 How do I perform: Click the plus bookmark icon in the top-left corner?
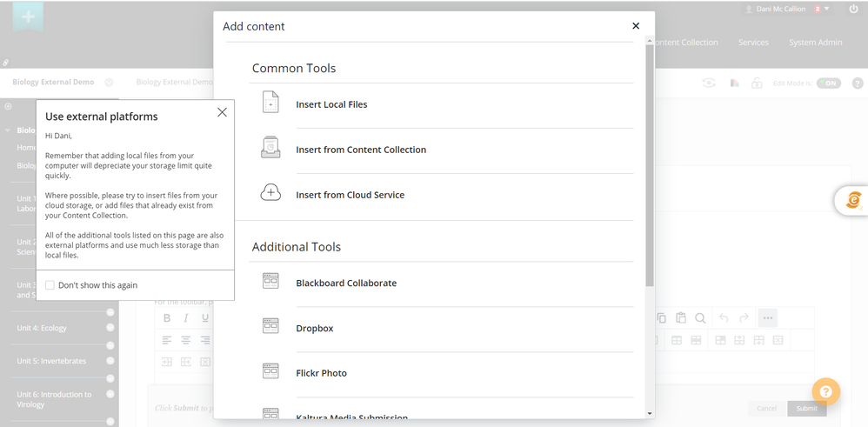[x=28, y=17]
